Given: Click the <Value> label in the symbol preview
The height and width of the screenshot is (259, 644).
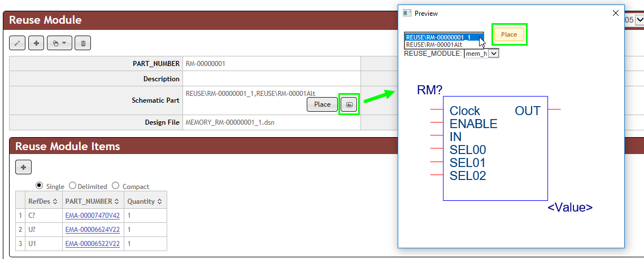Looking at the screenshot, I should 570,207.
